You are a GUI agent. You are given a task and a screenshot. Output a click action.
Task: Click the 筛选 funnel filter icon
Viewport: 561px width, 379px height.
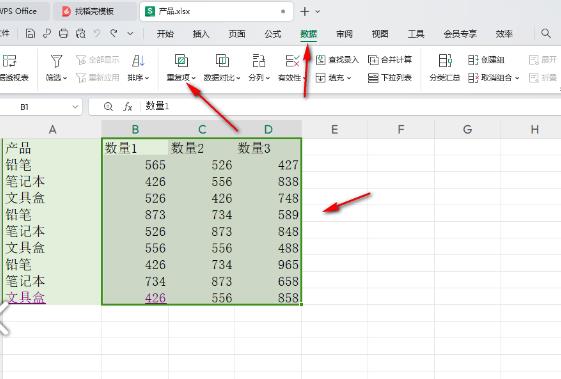(57, 61)
